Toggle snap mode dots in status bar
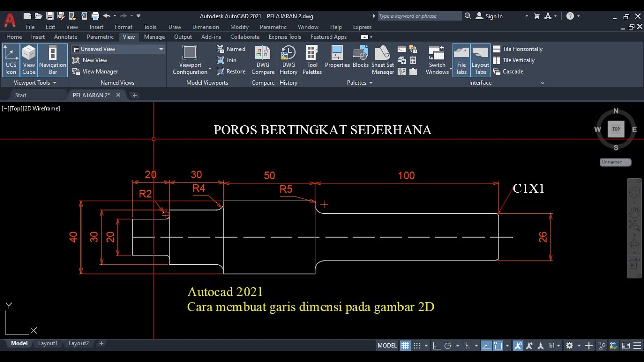Viewport: 644px width, 362px height. (x=417, y=346)
